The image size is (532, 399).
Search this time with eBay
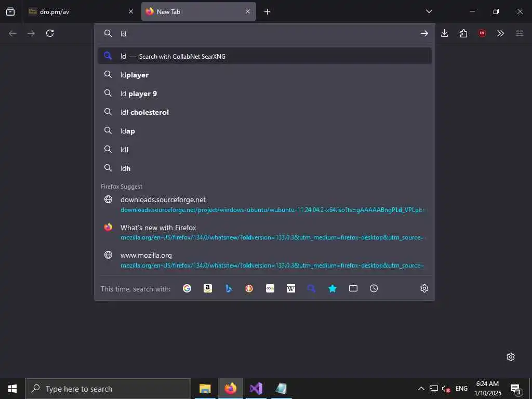pyautogui.click(x=270, y=288)
